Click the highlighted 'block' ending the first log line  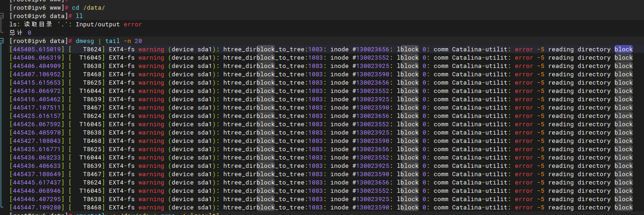623,49
